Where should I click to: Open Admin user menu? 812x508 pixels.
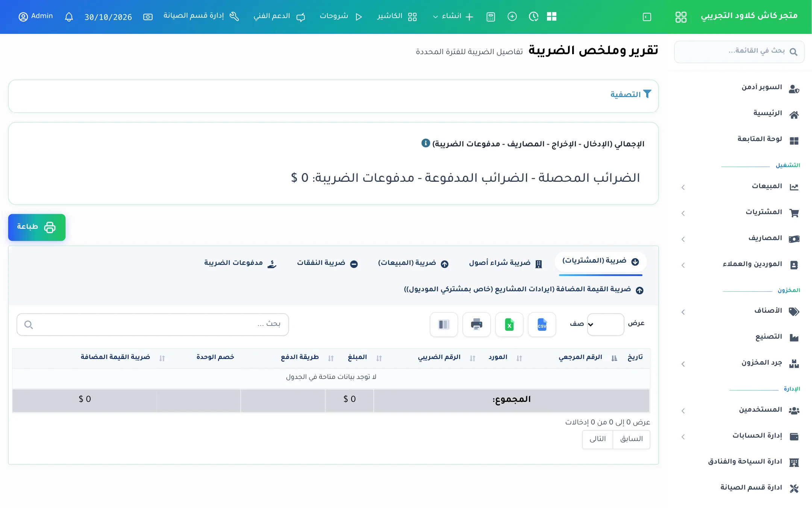[x=36, y=16]
